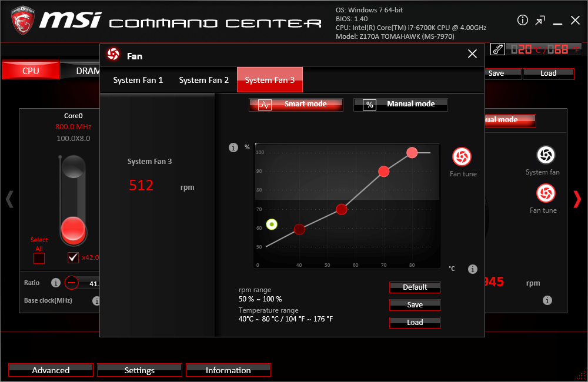Click the MSI dragon shield logo
The image size is (588, 382).
click(23, 21)
